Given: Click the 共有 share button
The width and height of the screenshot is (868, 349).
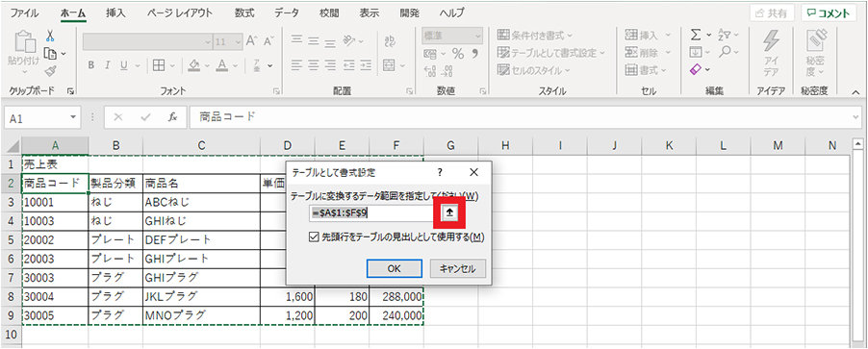Looking at the screenshot, I should 772,13.
